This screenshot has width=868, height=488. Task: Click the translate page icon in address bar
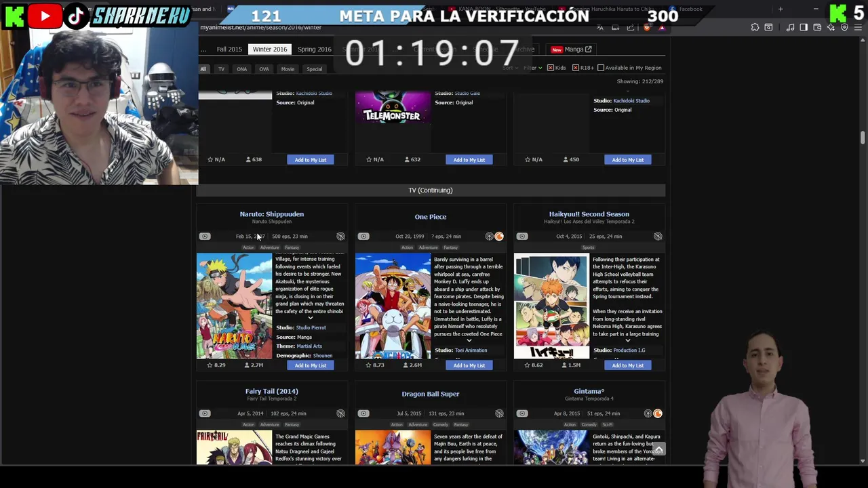click(599, 27)
